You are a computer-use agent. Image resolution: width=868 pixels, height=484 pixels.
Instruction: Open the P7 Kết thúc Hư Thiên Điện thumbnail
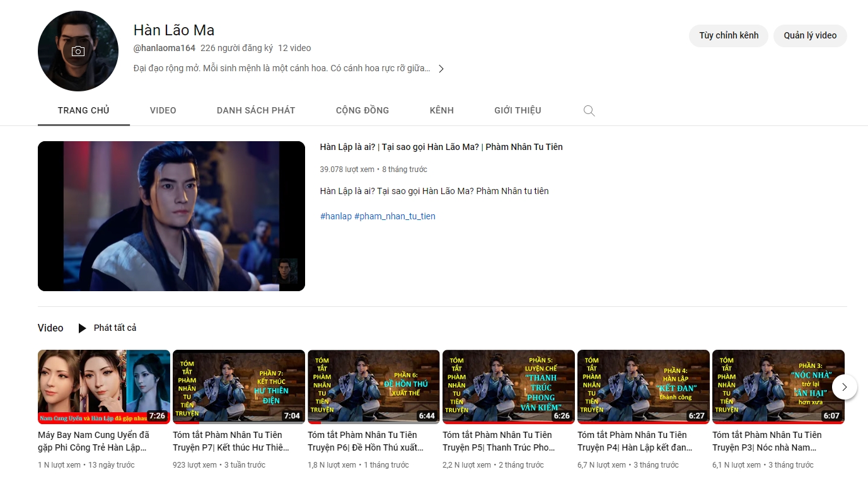239,387
